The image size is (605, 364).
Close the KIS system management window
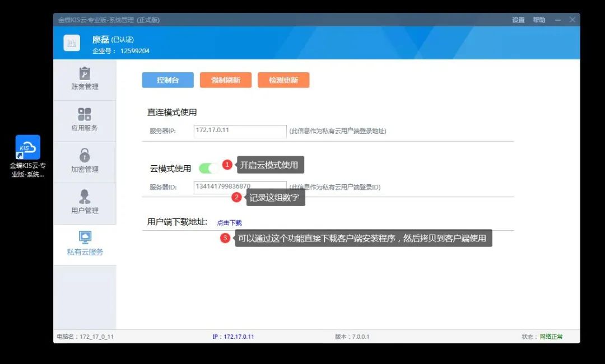[x=573, y=20]
